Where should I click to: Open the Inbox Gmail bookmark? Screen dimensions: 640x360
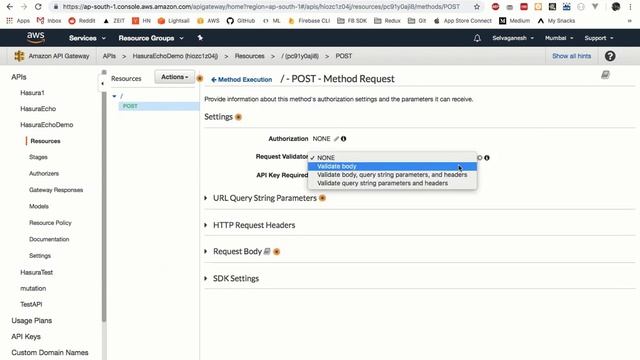[x=49, y=20]
